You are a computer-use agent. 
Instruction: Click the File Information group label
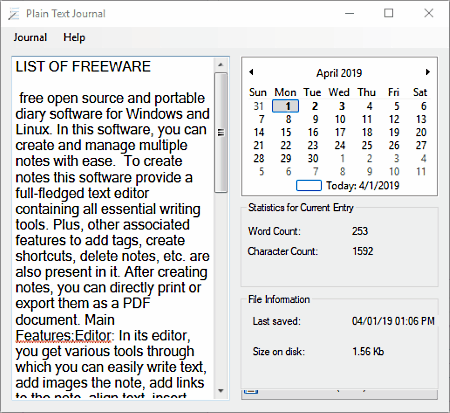coord(279,299)
